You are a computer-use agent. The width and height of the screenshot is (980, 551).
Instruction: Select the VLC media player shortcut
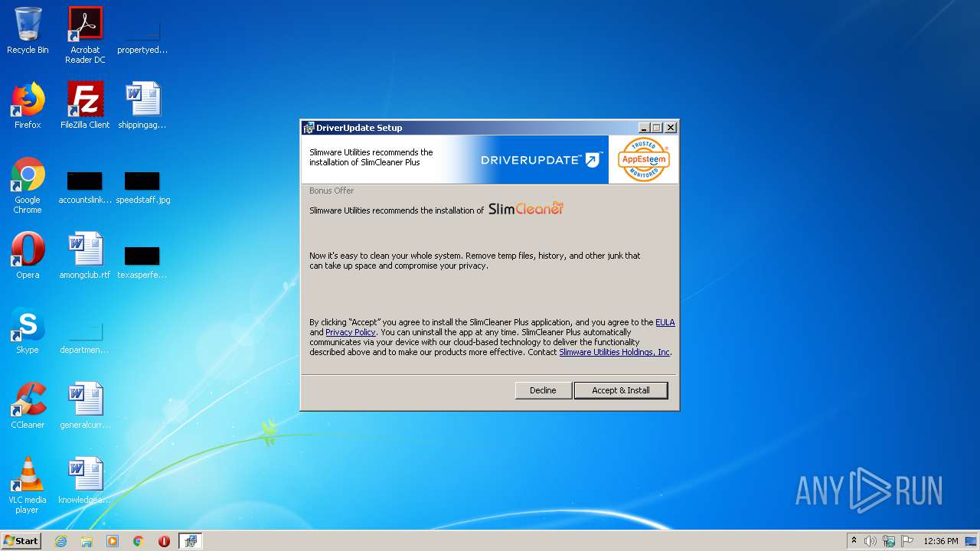[x=28, y=485]
